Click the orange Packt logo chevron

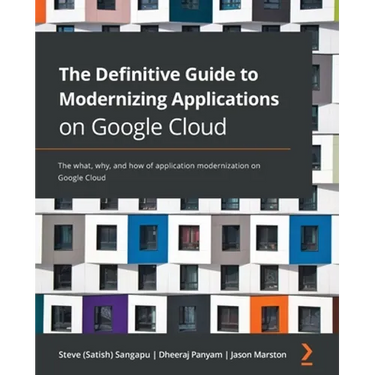[x=307, y=353]
